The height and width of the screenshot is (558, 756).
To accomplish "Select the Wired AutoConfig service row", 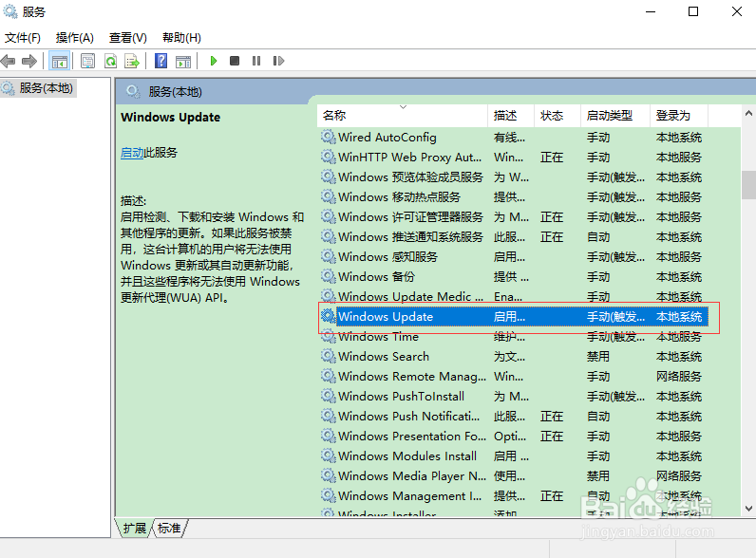I will point(513,138).
